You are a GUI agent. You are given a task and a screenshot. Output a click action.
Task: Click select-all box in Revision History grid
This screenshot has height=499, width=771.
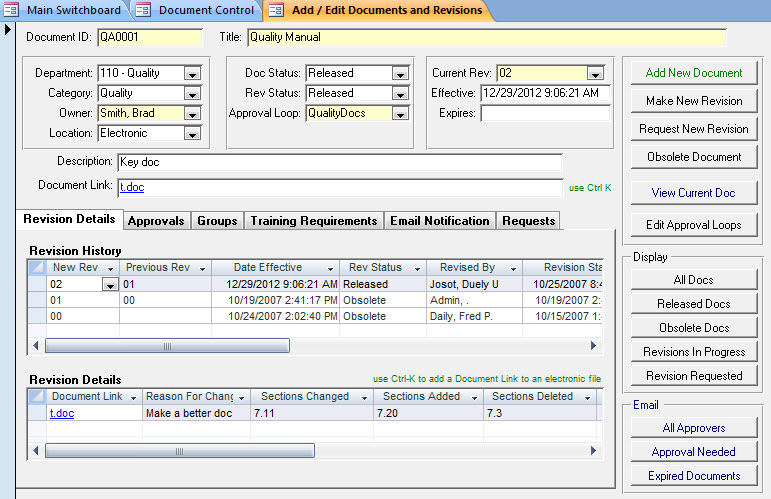(36, 267)
